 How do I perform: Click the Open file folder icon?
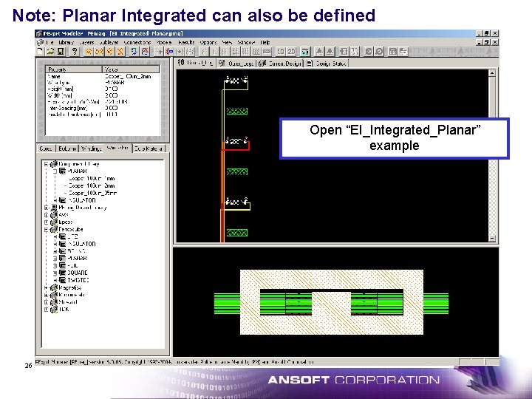[x=50, y=51]
